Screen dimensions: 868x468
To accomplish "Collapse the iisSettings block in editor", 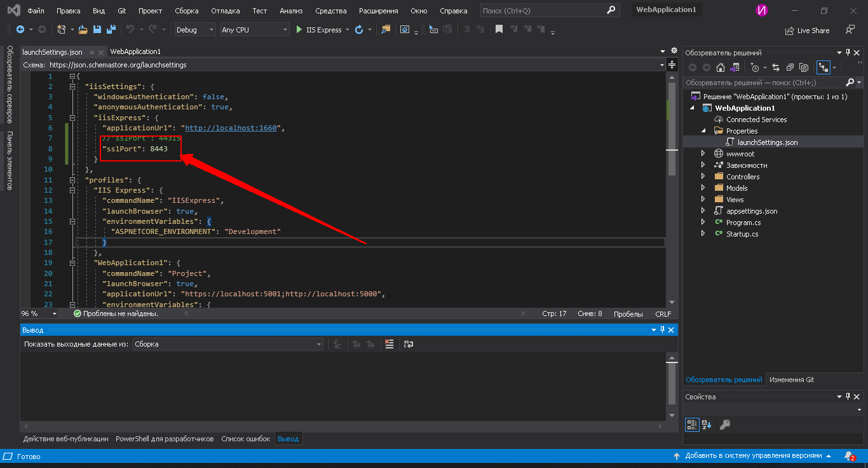I will click(72, 86).
